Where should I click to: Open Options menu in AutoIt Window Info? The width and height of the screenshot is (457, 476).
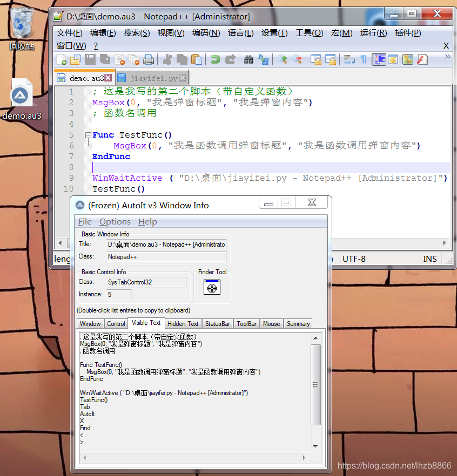(115, 222)
